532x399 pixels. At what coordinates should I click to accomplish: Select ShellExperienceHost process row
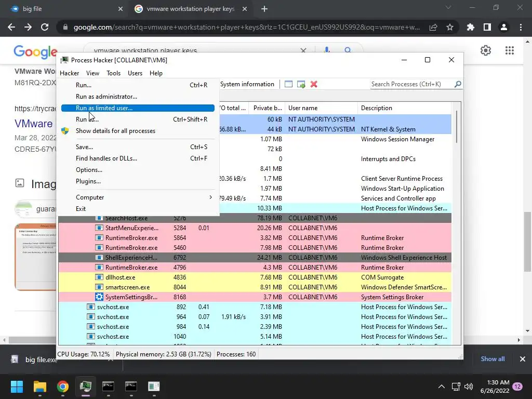[x=255, y=258]
